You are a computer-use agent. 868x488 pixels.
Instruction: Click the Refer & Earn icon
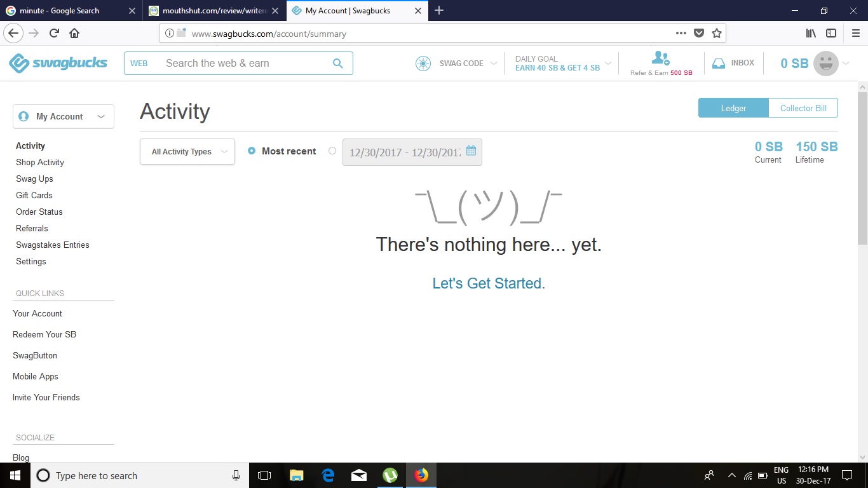660,58
